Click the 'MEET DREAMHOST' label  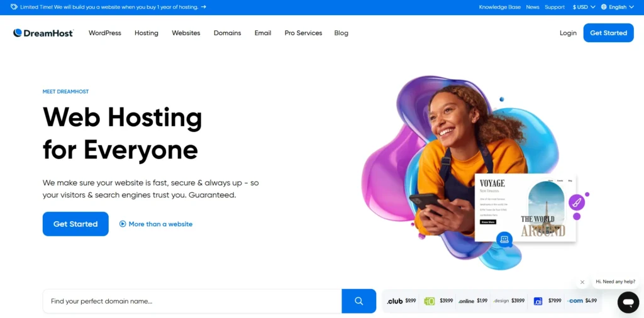coord(65,92)
